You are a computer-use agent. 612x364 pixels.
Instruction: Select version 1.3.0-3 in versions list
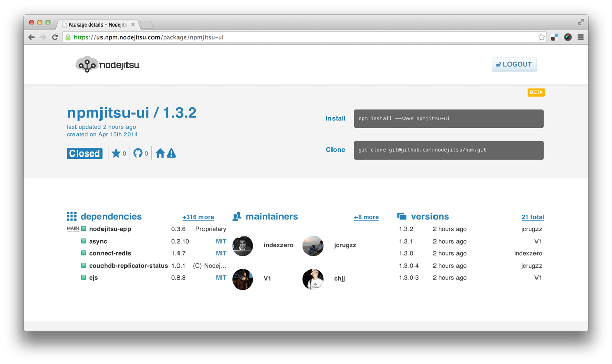pos(409,278)
